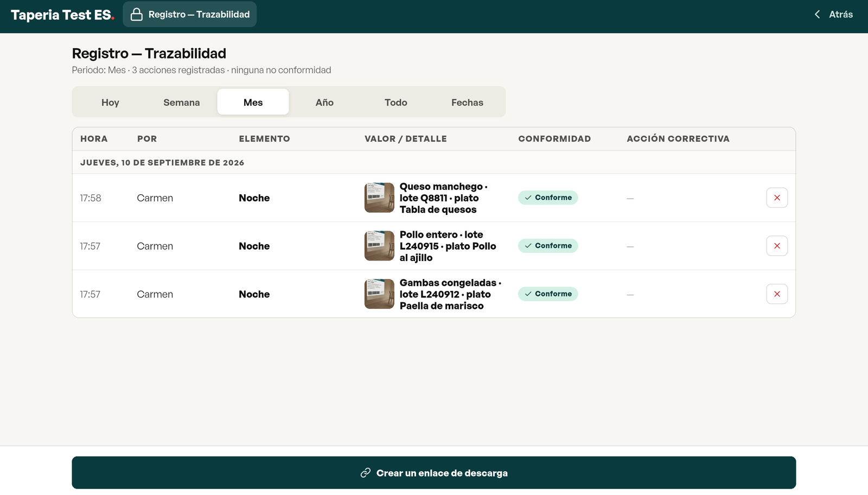Image resolution: width=868 pixels, height=495 pixels.
Task: Click Queso manchego lote Q8811 detail text
Action: point(444,198)
